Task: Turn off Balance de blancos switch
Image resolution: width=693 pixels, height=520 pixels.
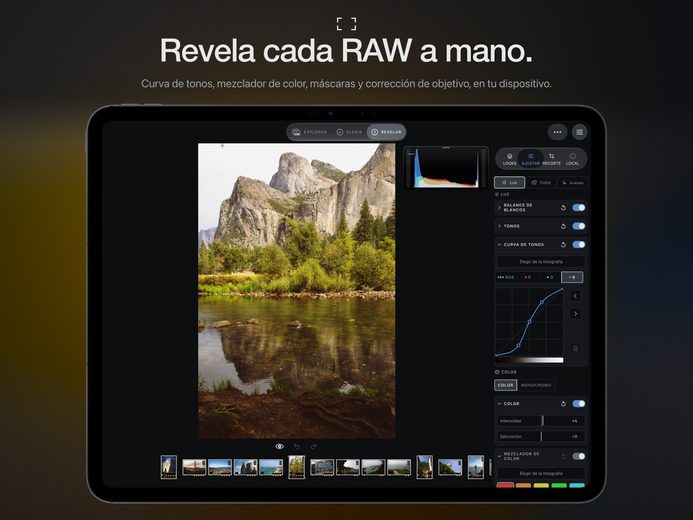Action: (579, 208)
